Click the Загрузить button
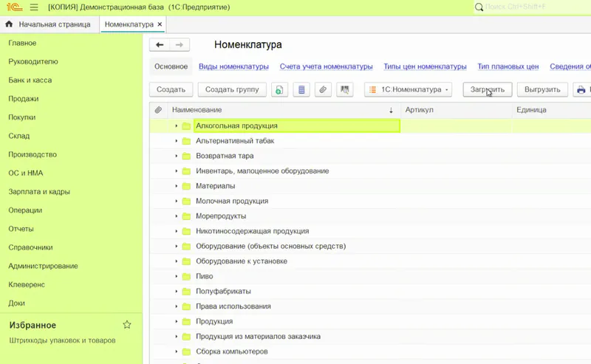This screenshot has height=364, width=591. pyautogui.click(x=488, y=90)
